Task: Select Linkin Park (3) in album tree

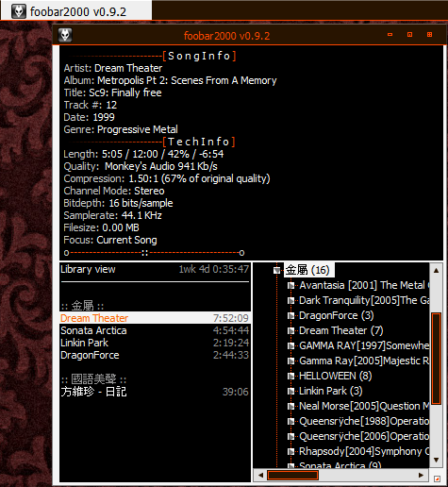Action: pyautogui.click(x=330, y=391)
